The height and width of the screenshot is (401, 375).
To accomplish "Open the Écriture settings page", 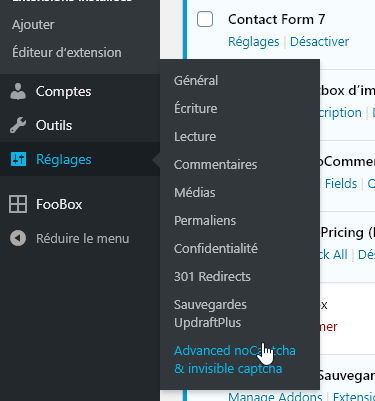I will (196, 108).
